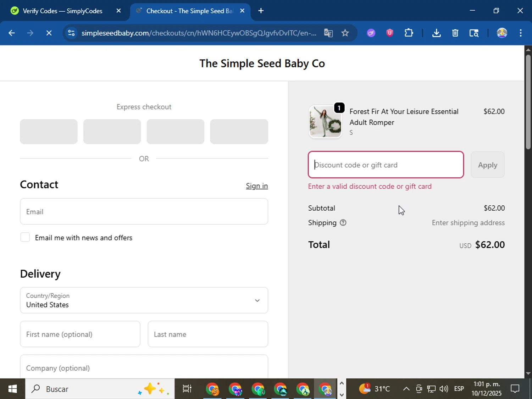
Task: Open the volume speaker tray icon
Action: pyautogui.click(x=444, y=389)
